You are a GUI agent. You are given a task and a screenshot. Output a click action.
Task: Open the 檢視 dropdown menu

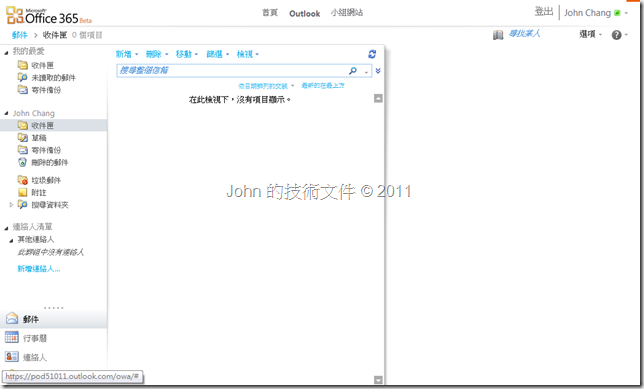pos(248,54)
